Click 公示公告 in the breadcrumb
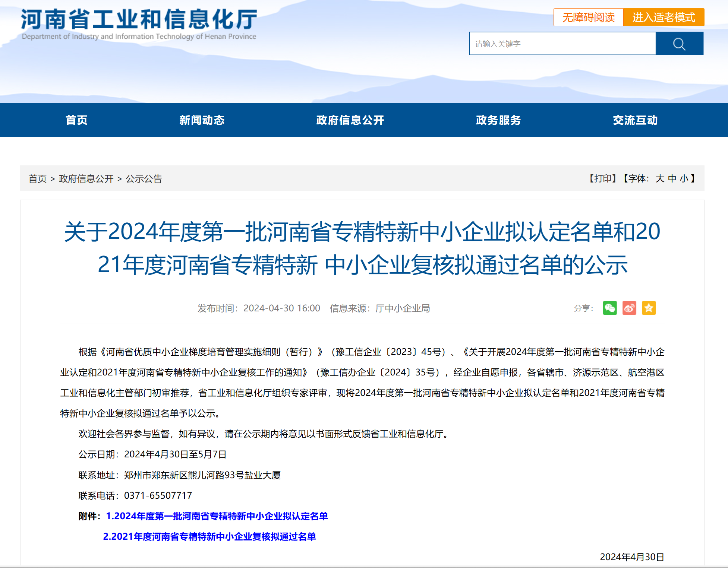Viewport: 728px width, 568px height. pyautogui.click(x=144, y=179)
